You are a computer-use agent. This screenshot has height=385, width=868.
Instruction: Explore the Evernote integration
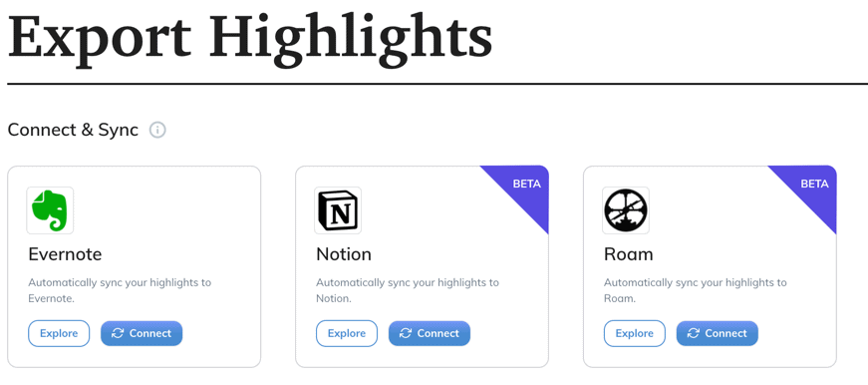pyautogui.click(x=59, y=333)
